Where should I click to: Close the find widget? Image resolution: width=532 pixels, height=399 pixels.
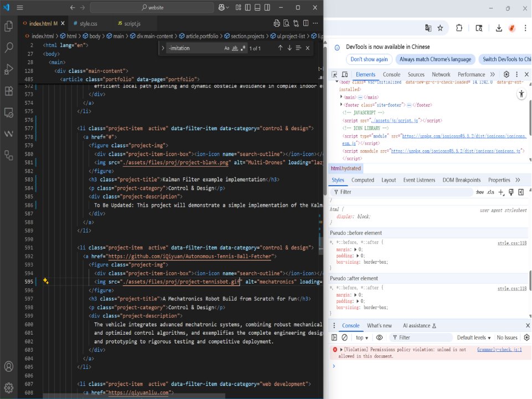coord(308,48)
